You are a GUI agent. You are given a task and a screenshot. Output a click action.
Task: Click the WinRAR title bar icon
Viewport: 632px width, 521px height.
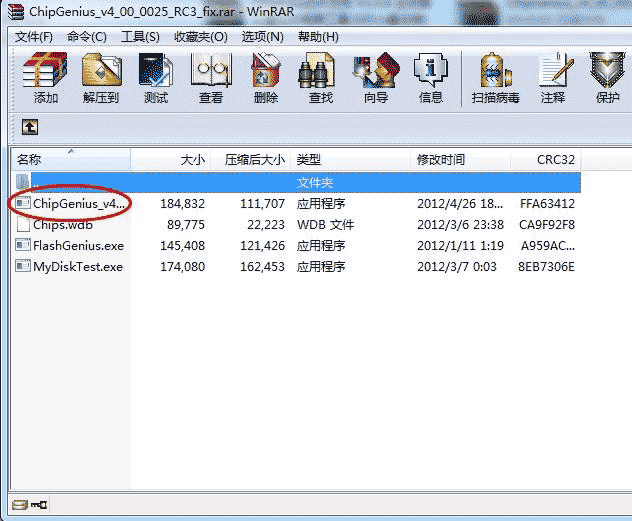coord(16,11)
